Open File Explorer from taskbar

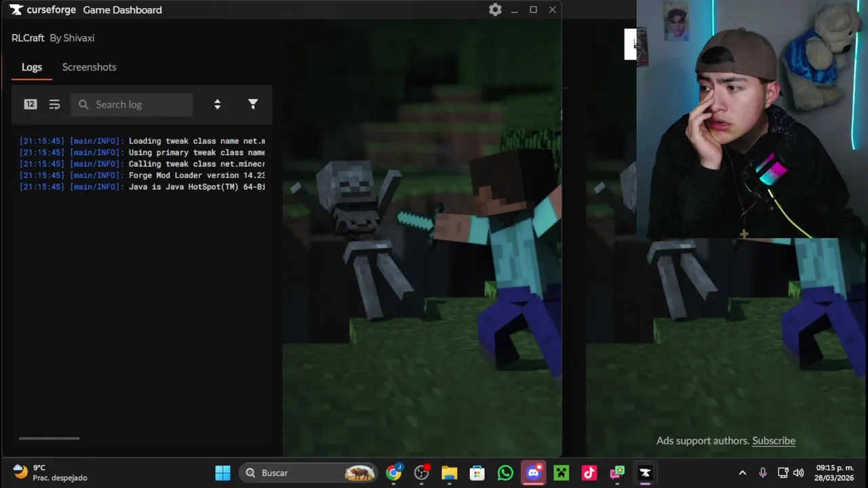click(450, 473)
